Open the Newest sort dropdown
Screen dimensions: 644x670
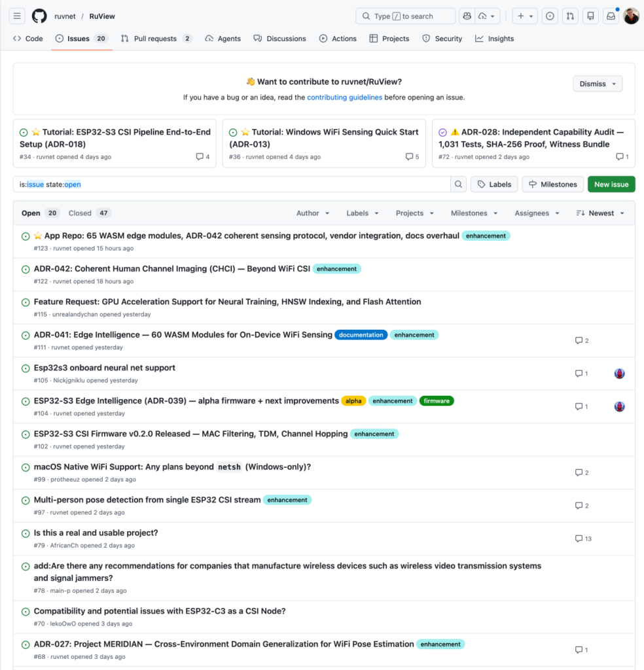(600, 213)
